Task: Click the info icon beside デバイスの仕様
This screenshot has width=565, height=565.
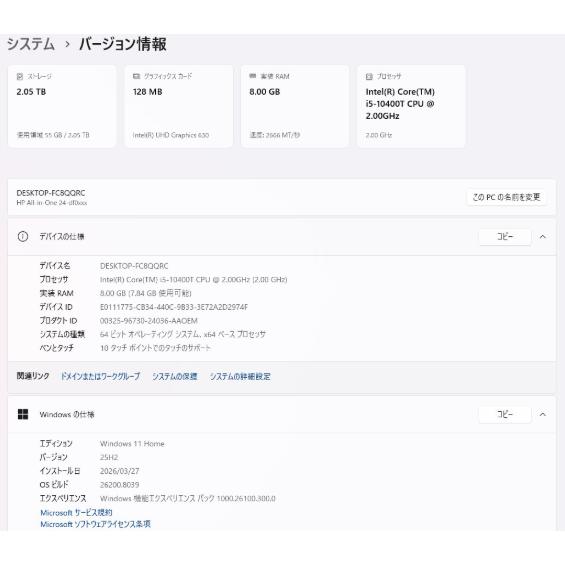Action: [x=23, y=237]
